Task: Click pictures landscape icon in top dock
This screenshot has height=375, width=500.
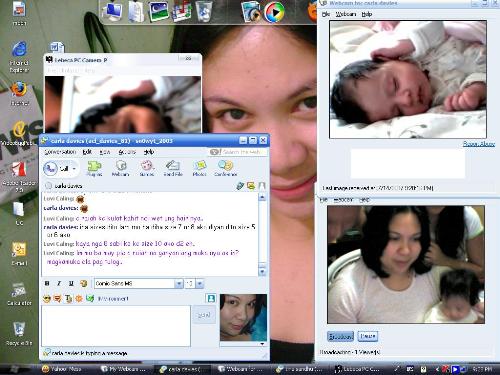Action: pos(158,11)
